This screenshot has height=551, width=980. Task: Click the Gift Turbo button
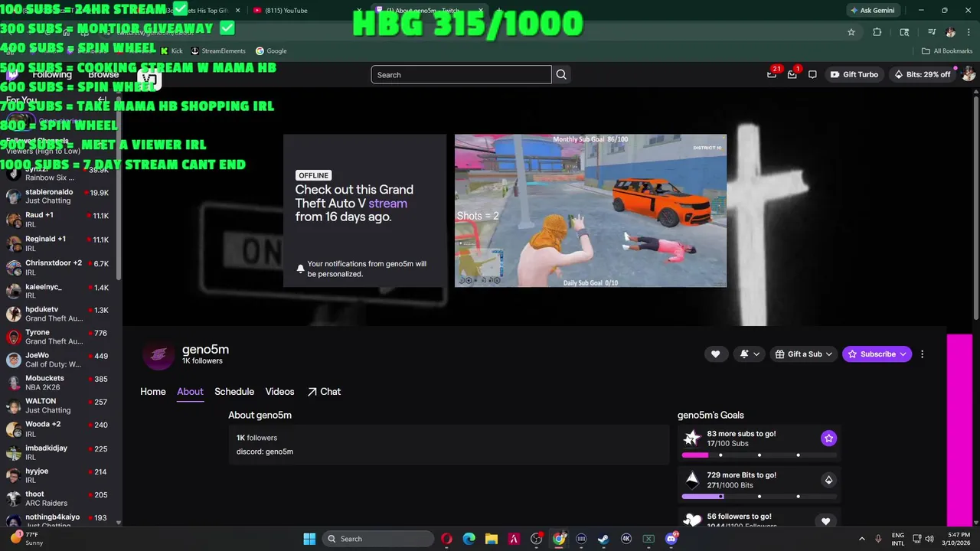[854, 74]
